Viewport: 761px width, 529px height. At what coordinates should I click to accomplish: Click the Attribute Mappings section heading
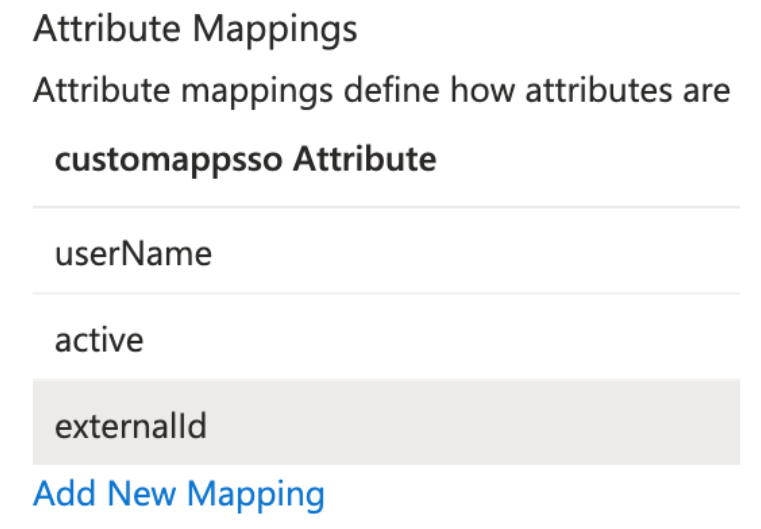[195, 29]
